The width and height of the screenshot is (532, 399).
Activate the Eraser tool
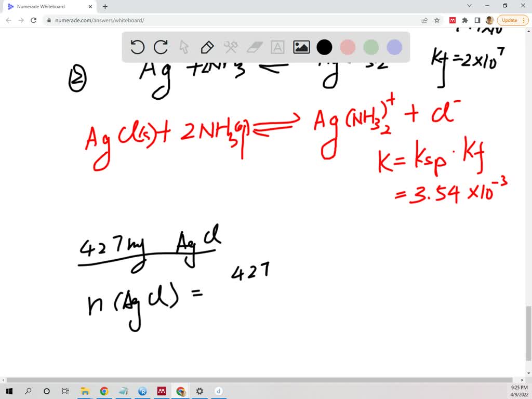point(254,47)
